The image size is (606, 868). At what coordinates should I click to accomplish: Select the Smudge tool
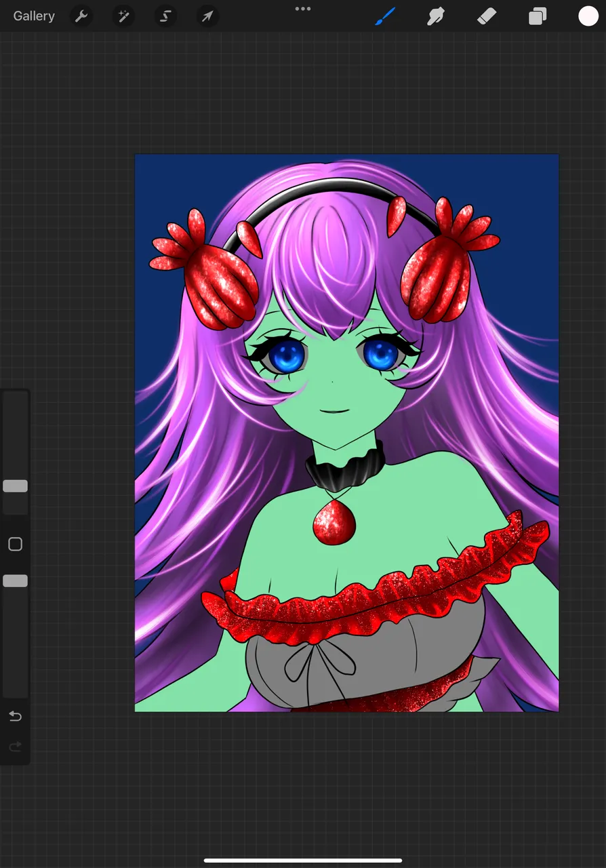(x=436, y=16)
